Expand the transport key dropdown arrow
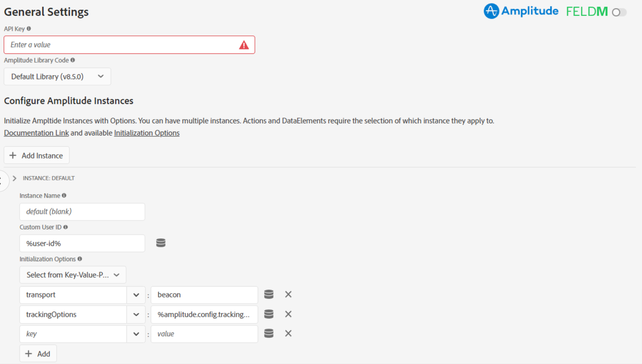This screenshot has height=364, width=642. (x=136, y=295)
